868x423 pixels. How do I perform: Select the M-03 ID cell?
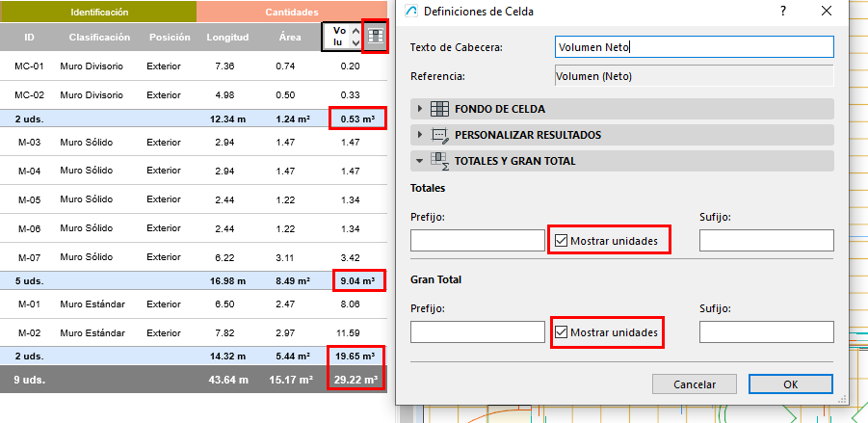[x=29, y=143]
